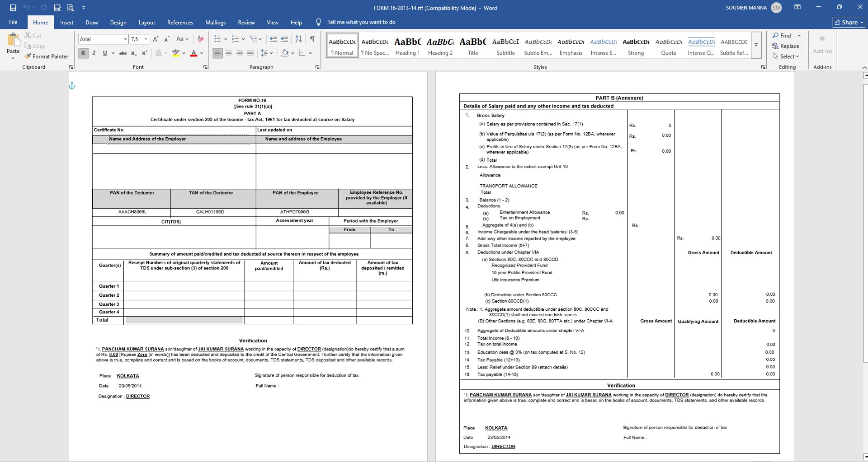Toggle show/hide paragraph marks

(x=312, y=39)
